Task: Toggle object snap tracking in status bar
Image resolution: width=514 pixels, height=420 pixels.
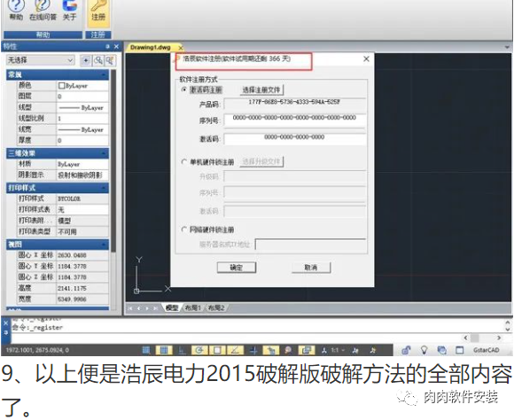Action: (x=235, y=350)
